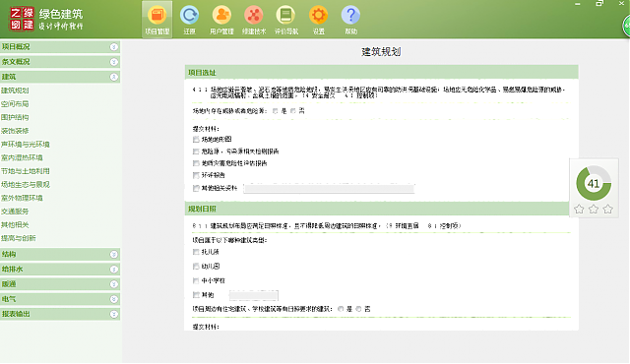Check the 幼儿园 building type checkbox
Viewport: 630px width, 364px height.
196,266
